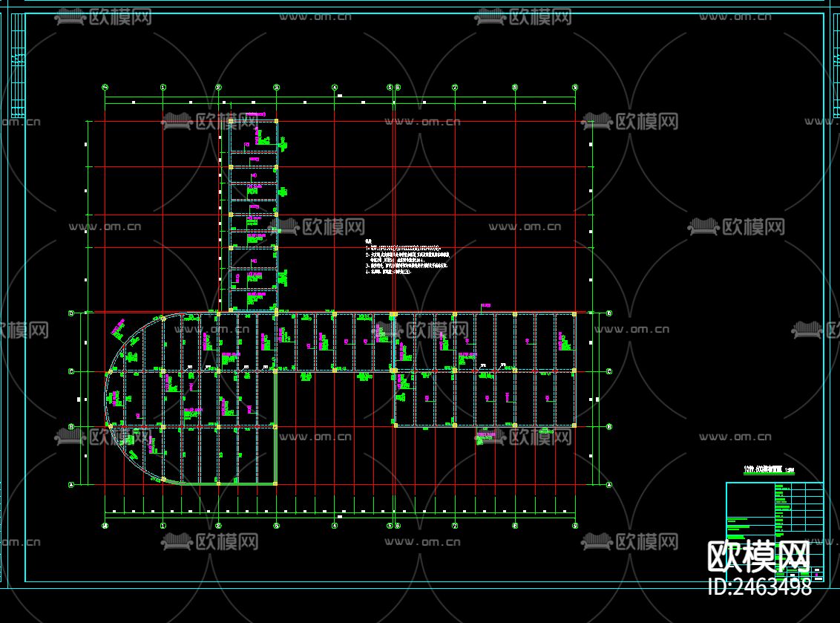Click the left-side axis bubble C
Image resolution: width=840 pixels, height=623 pixels.
coord(71,371)
